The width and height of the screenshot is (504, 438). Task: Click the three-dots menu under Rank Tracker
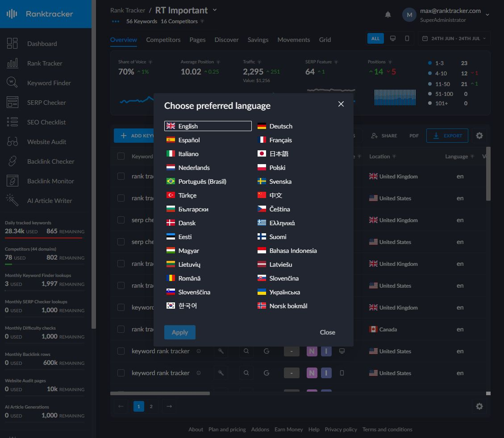tap(116, 21)
